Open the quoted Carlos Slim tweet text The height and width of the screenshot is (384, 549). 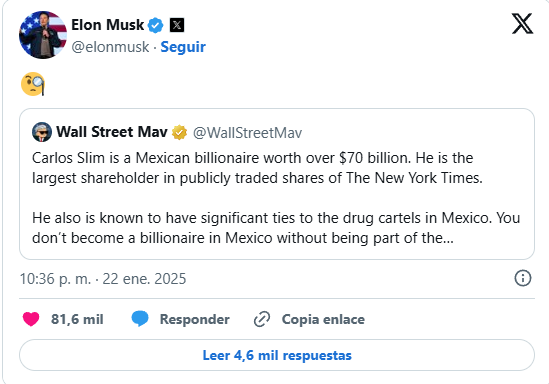click(276, 198)
